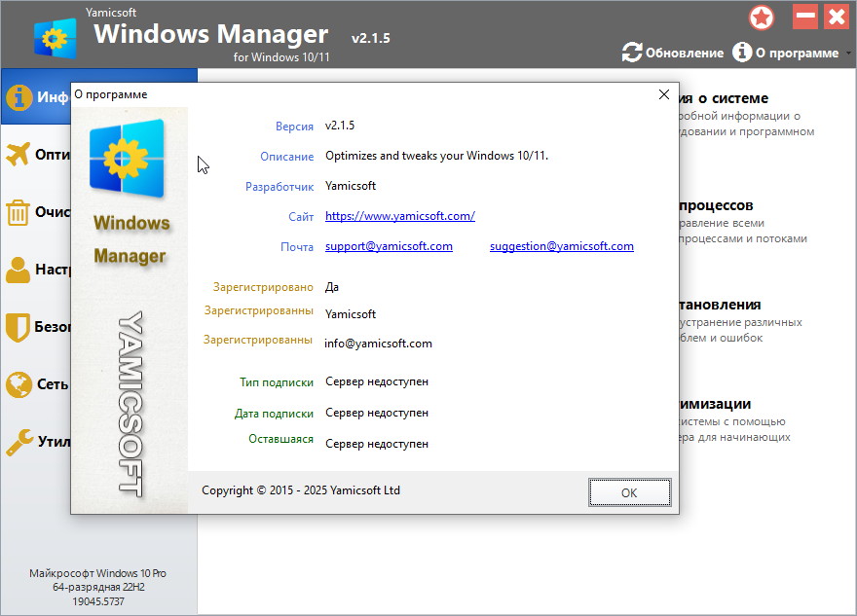Select the Очистка trash bin sidebar icon
Image resolution: width=857 pixels, height=616 pixels.
[x=19, y=212]
